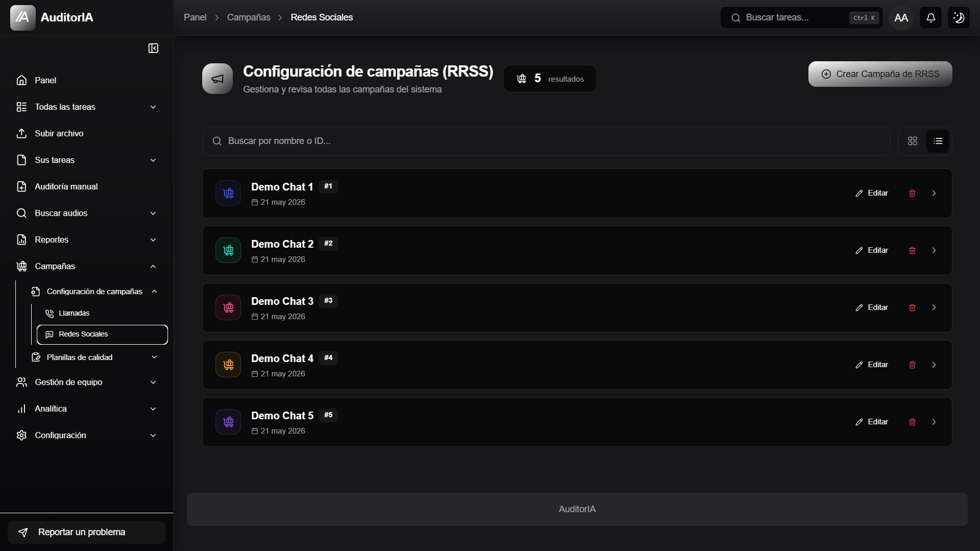
Task: Expand Todas las tareas menu
Action: click(x=86, y=107)
